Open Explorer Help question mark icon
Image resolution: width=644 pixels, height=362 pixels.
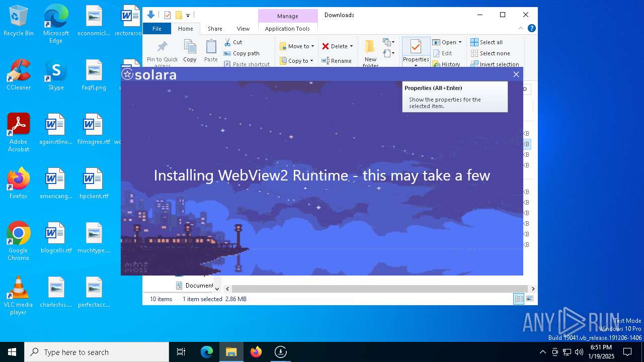point(531,29)
